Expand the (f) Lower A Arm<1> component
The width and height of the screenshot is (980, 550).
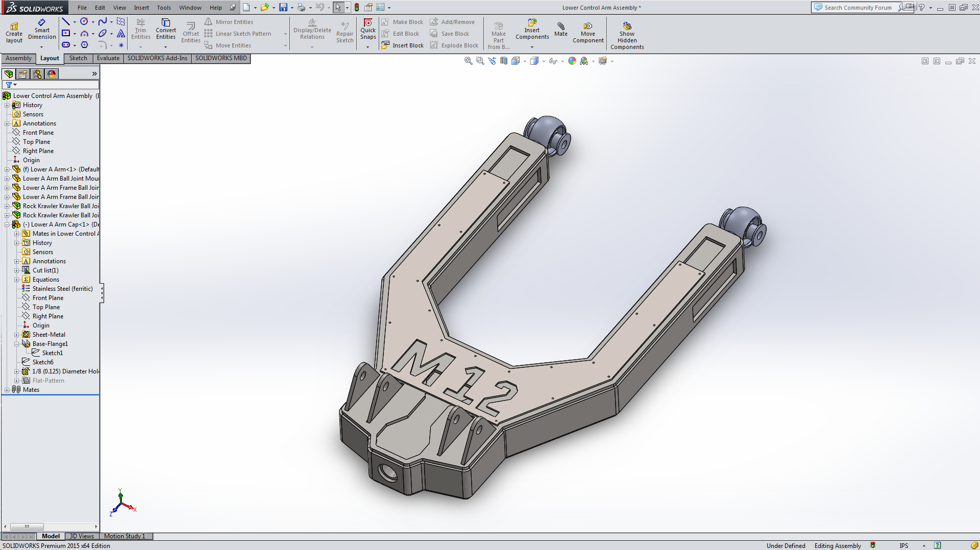pyautogui.click(x=7, y=169)
